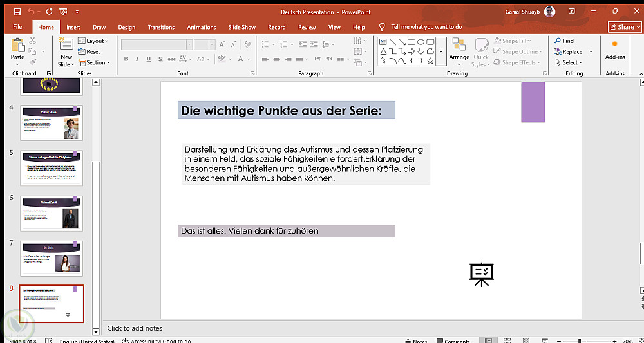644x343 pixels.
Task: Click the Text Box shape icon
Action: [383, 41]
